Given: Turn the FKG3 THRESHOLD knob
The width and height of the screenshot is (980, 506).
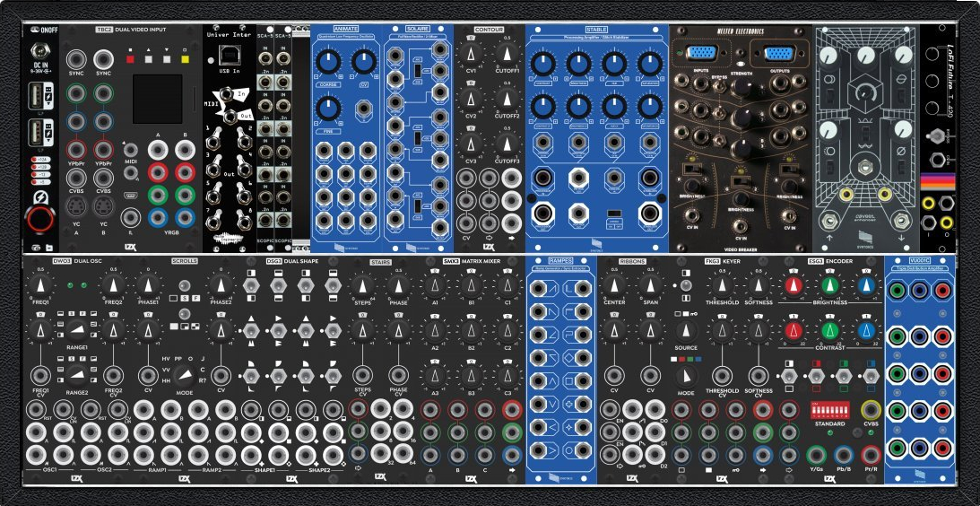Looking at the screenshot, I should (723, 286).
